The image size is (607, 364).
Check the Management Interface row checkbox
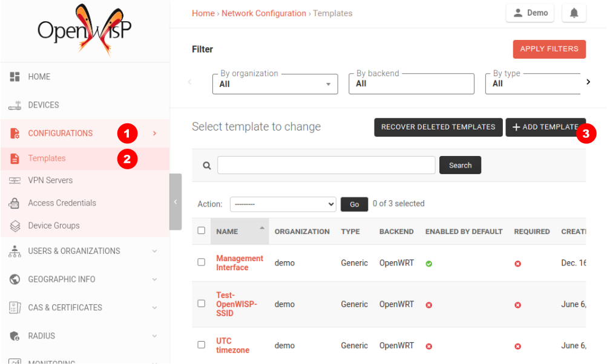tap(202, 262)
